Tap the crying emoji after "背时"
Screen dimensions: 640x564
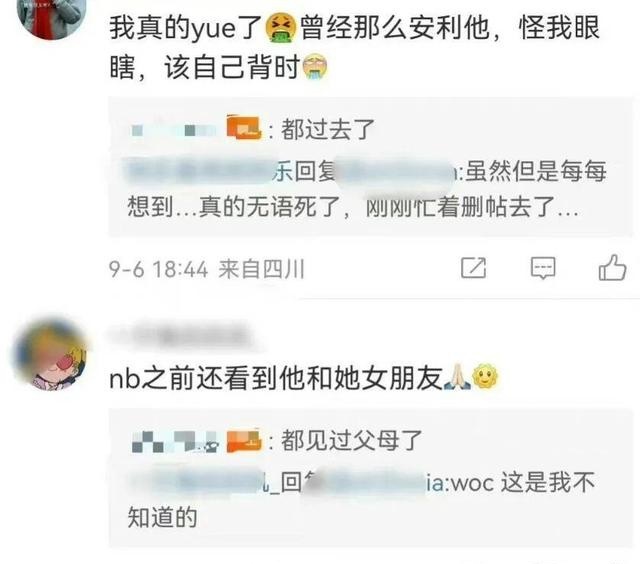coord(315,67)
